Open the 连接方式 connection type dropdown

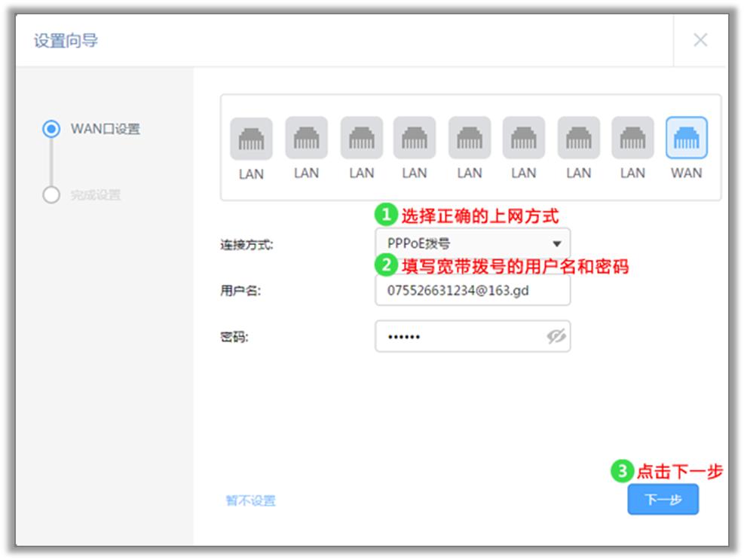(x=473, y=243)
